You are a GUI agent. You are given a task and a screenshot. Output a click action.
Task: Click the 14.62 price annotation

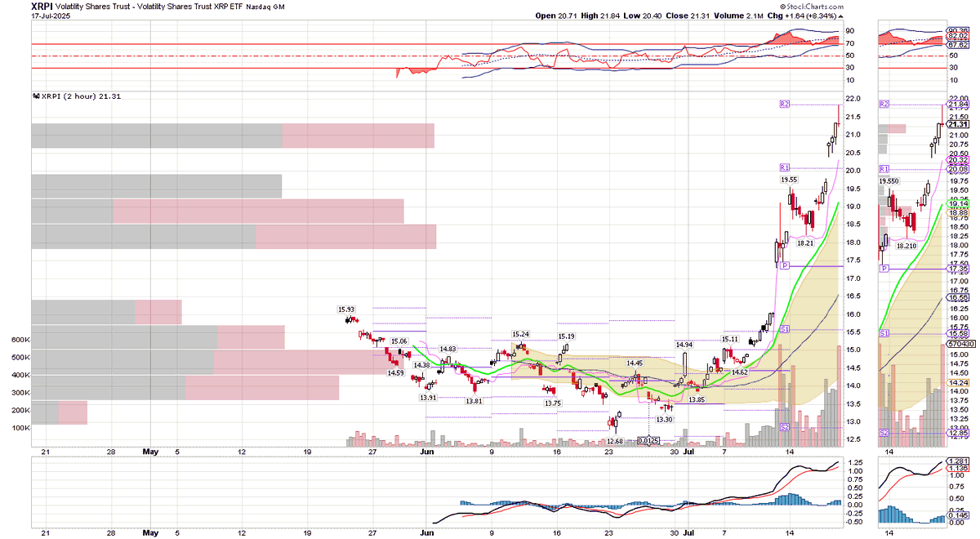tap(739, 372)
